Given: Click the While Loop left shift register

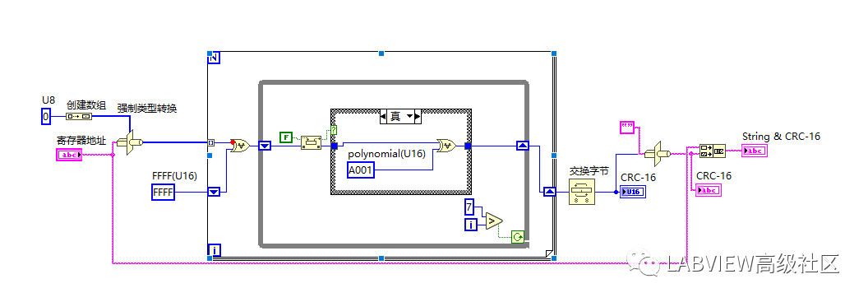Looking at the screenshot, I should click(x=265, y=146).
